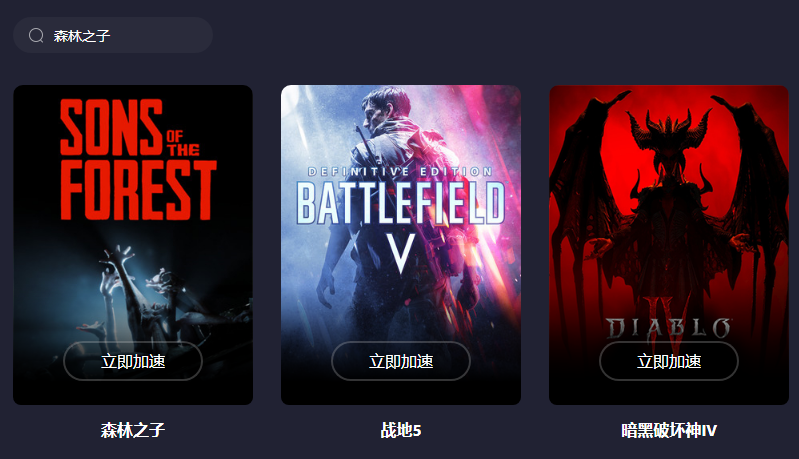Screen dimensions: 799x459
Task: Select the 战地5 game title
Action: (x=401, y=430)
